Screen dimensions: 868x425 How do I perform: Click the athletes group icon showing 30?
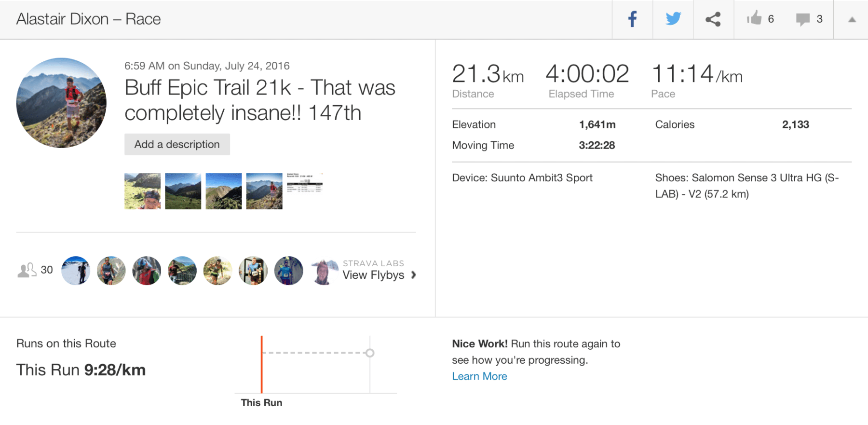click(27, 270)
